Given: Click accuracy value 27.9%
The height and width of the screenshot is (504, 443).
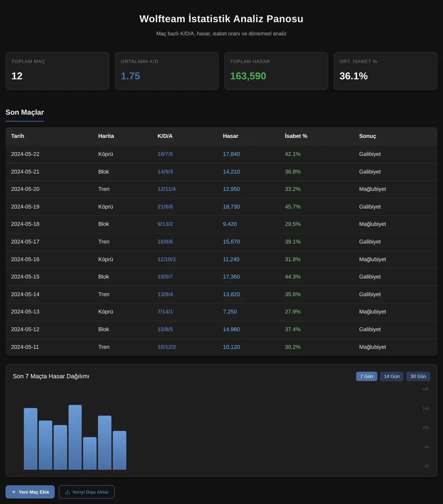Looking at the screenshot, I should coord(293,312).
